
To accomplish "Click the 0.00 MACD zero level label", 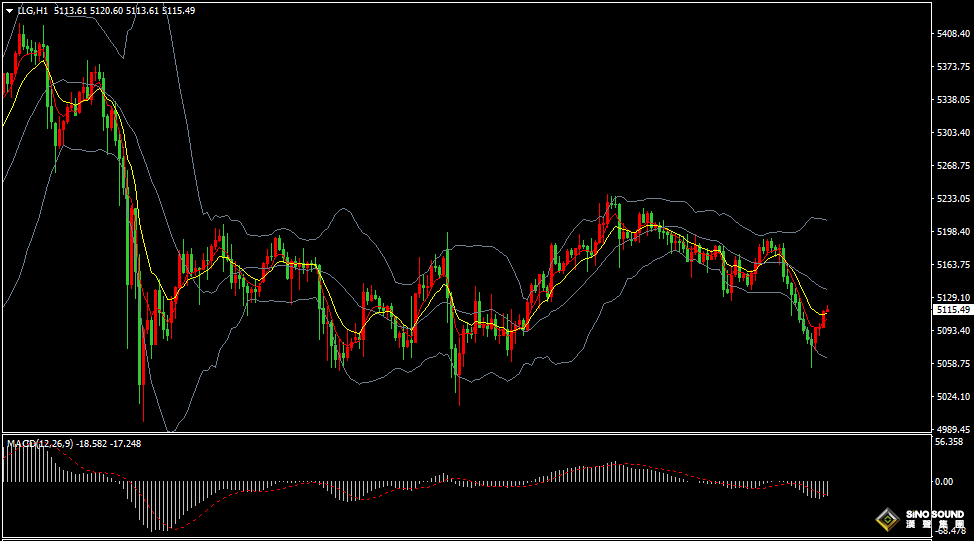I will click(x=943, y=482).
